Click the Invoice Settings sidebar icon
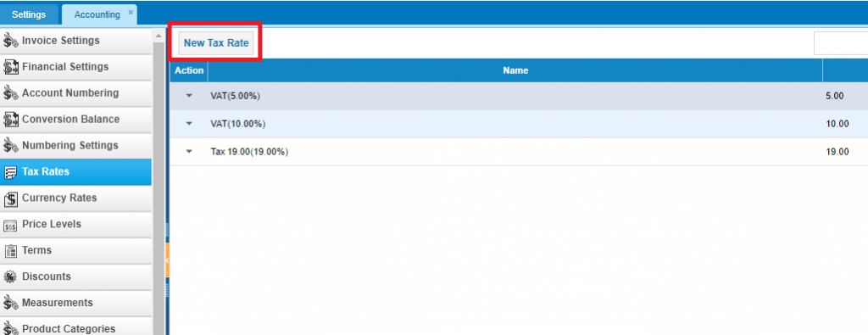Screen dimensions: 868x335 pos(10,41)
